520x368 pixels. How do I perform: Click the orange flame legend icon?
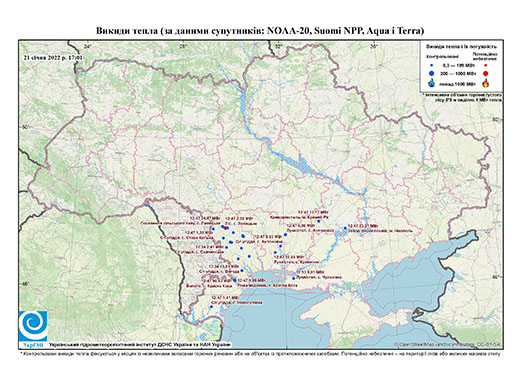tap(486, 83)
